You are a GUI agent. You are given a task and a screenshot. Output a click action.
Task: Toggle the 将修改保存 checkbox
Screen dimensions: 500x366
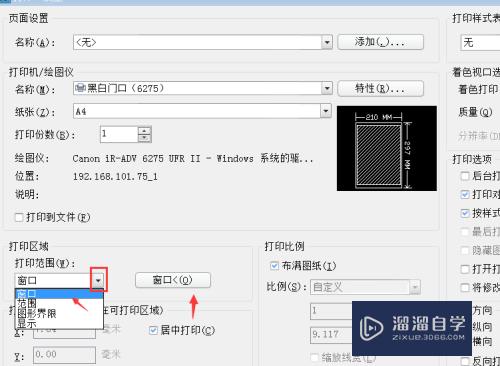click(x=465, y=287)
